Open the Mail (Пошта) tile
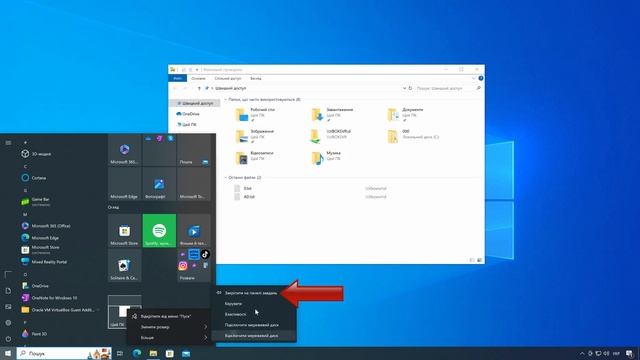This screenshot has width=640, height=360. click(194, 150)
